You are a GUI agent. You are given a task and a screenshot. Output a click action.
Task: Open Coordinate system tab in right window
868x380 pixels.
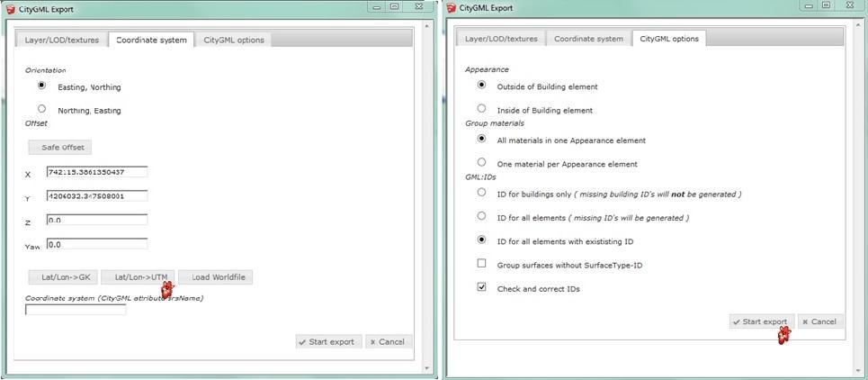click(x=588, y=39)
